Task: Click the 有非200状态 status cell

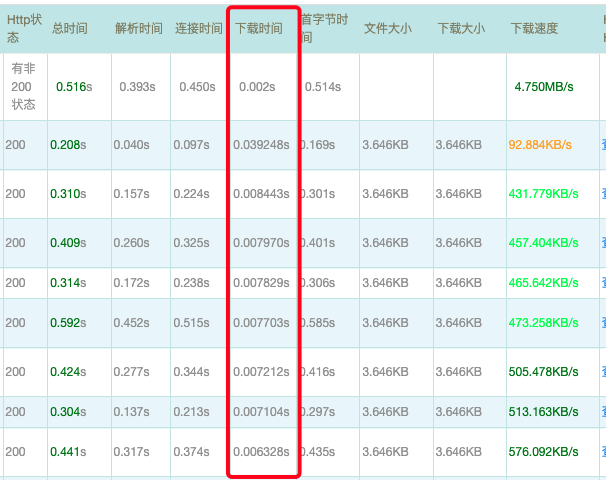Action: 23,86
